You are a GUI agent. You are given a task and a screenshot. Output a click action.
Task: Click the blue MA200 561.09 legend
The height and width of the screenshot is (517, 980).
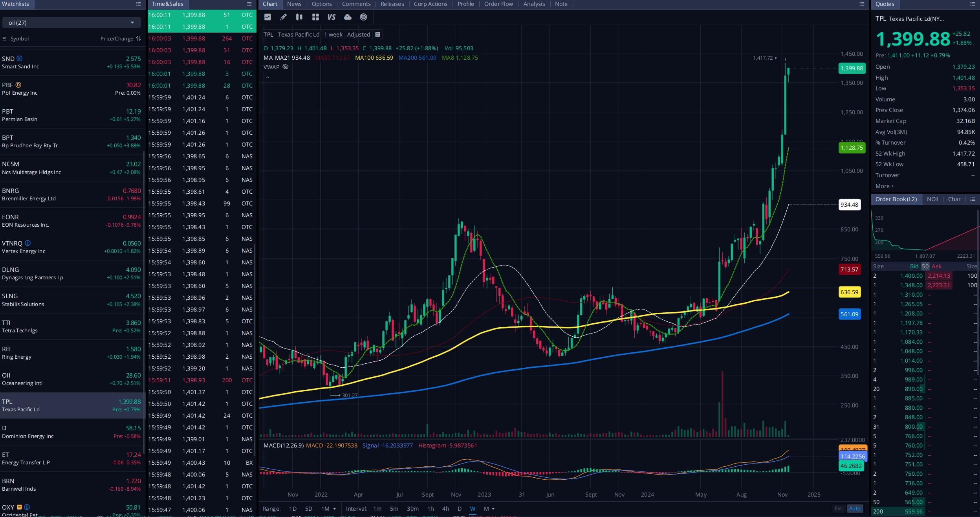(x=417, y=58)
